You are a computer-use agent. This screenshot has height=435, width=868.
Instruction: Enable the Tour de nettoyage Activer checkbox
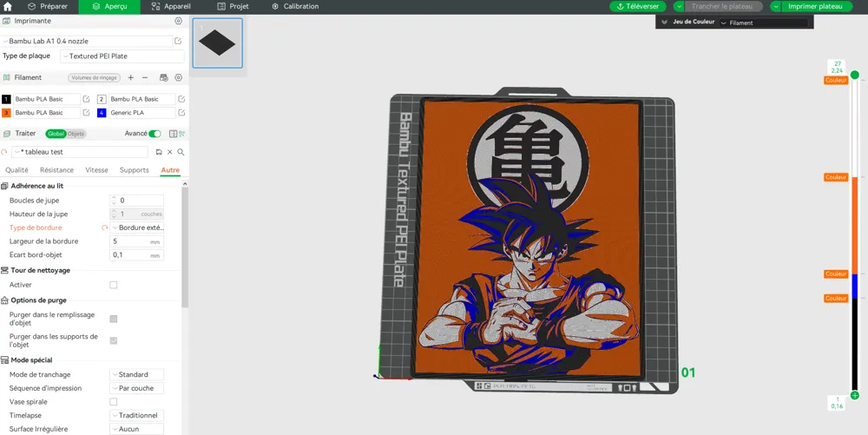click(x=114, y=285)
